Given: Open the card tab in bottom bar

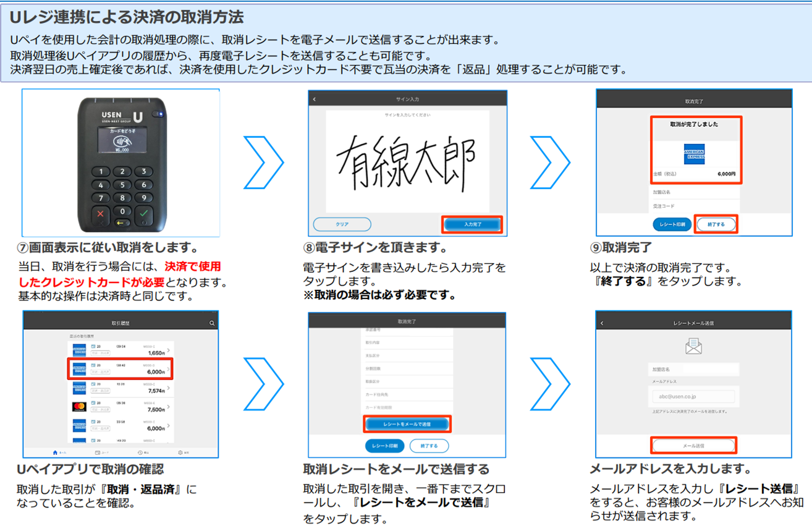Looking at the screenshot, I should [98, 452].
